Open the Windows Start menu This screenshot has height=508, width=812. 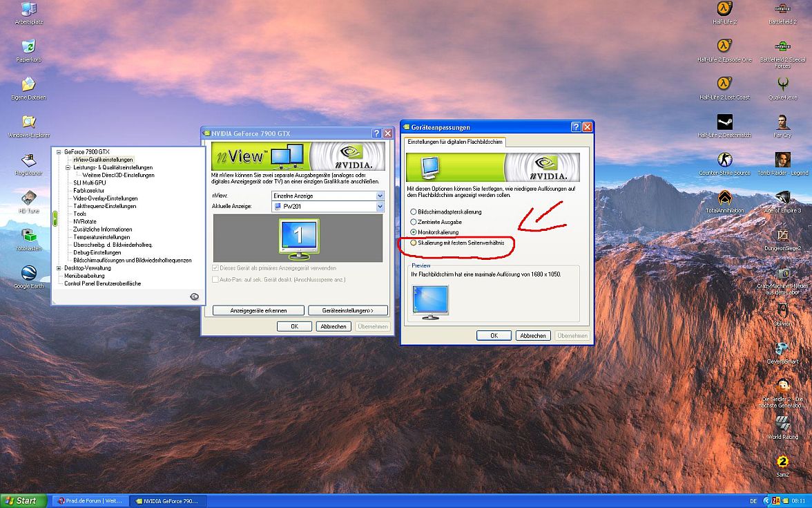point(23,500)
